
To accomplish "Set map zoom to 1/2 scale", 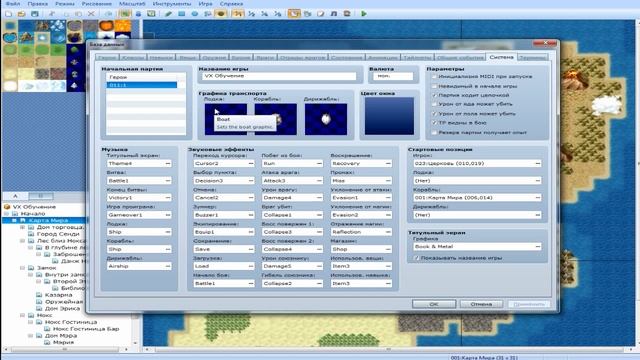I will (251, 14).
